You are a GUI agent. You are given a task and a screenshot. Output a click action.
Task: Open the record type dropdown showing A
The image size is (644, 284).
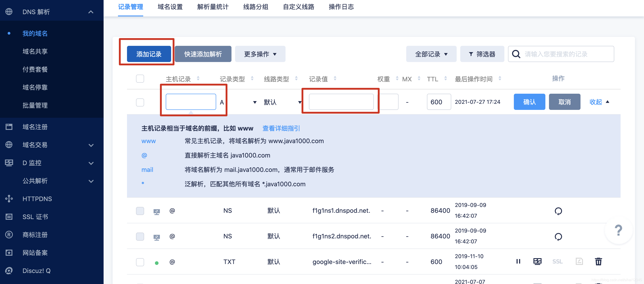[x=254, y=102]
